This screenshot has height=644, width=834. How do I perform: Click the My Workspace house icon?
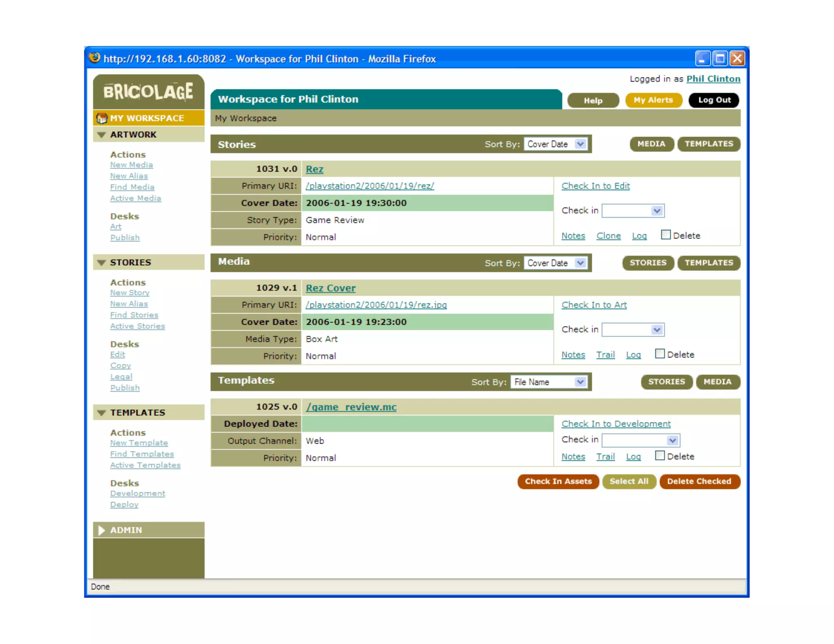point(101,118)
